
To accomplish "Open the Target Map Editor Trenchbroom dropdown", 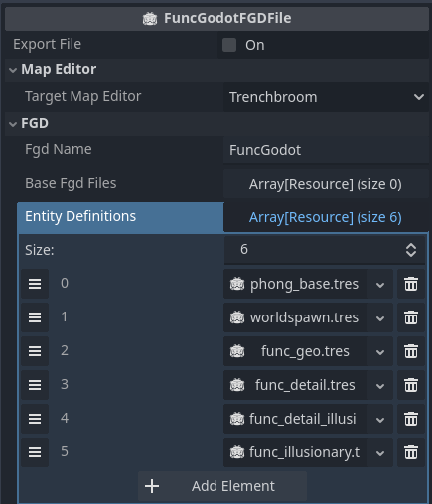I will pyautogui.click(x=326, y=97).
